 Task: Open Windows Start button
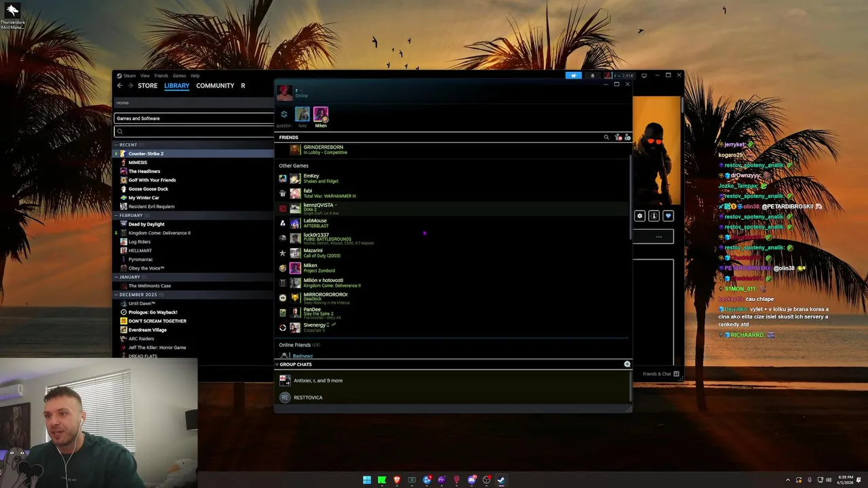pos(367,480)
